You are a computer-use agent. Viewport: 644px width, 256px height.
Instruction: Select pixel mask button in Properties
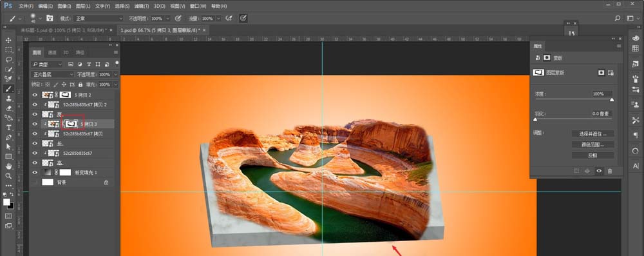[601, 72]
